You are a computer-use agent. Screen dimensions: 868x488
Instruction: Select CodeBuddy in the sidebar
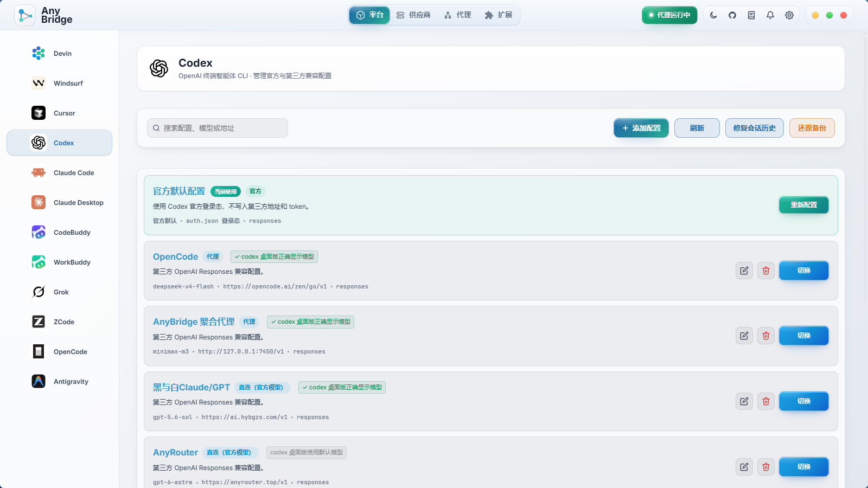pyautogui.click(x=59, y=232)
